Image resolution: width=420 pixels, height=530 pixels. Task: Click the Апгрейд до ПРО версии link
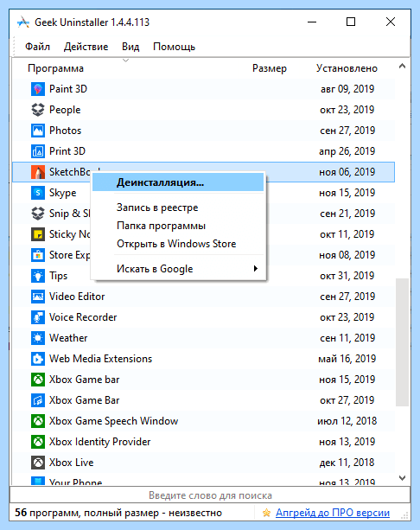tap(333, 513)
